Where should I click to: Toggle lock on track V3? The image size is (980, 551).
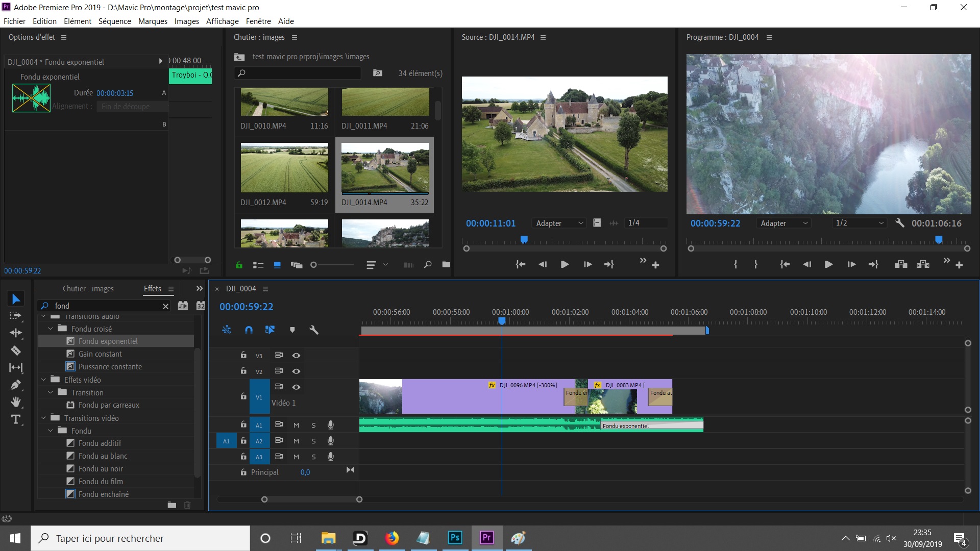pyautogui.click(x=243, y=355)
